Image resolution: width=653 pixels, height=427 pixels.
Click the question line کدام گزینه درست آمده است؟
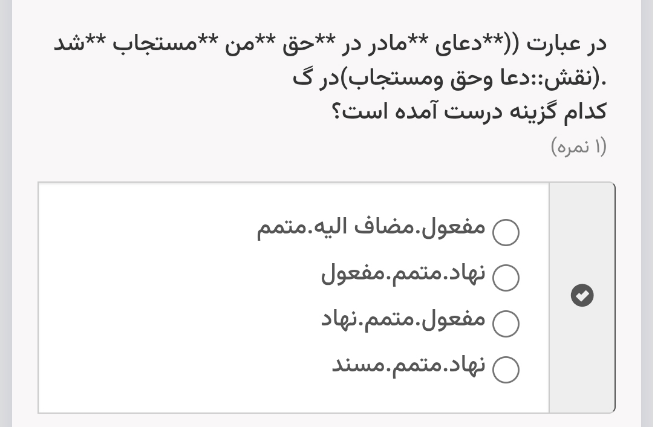point(469,112)
